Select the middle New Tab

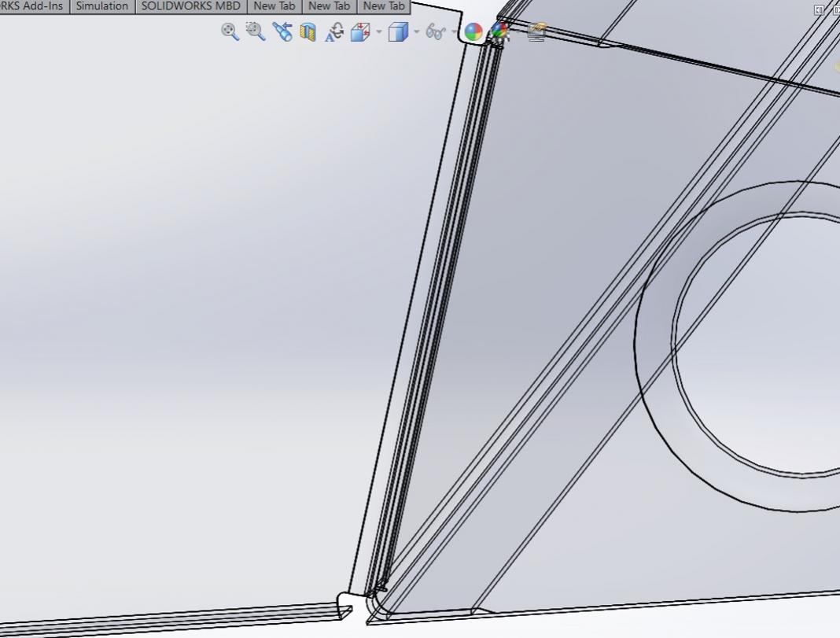[330, 6]
